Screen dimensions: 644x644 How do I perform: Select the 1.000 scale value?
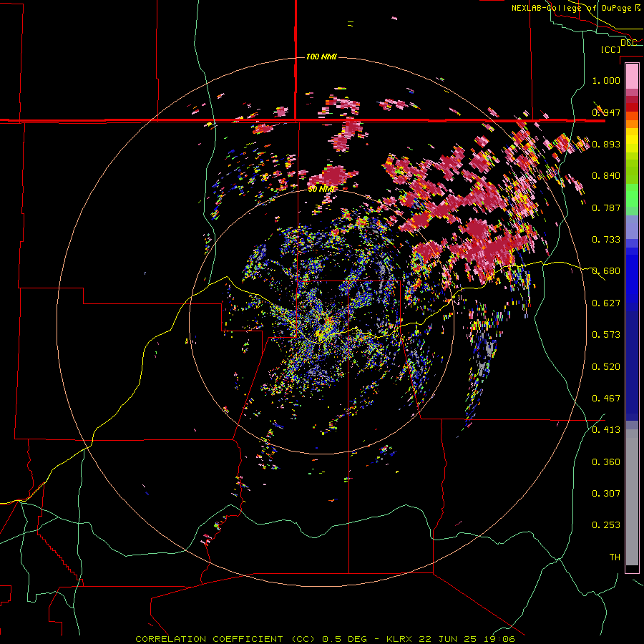pos(606,80)
